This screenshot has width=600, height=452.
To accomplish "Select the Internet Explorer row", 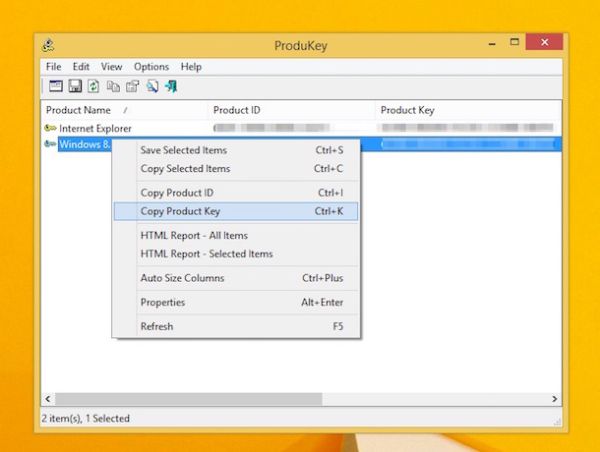I will pos(95,129).
